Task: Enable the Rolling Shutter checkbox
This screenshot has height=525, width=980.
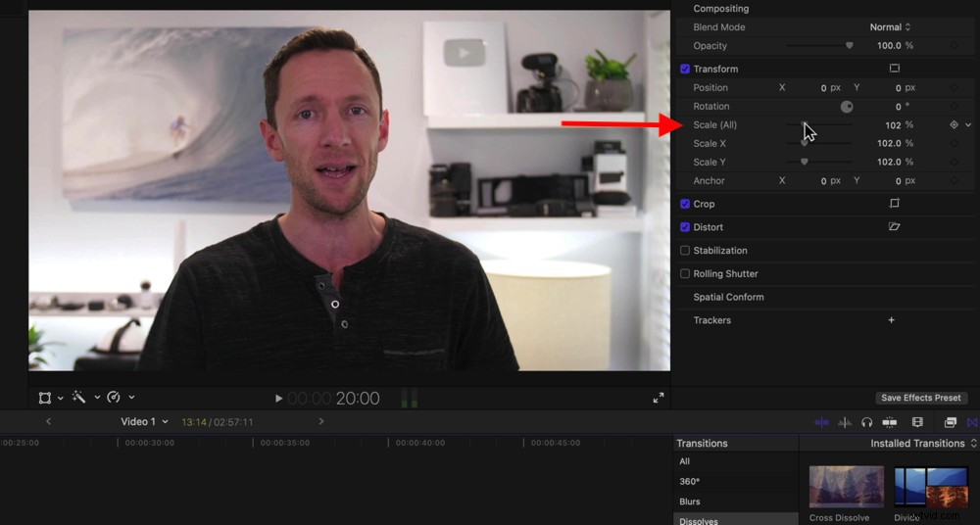Action: click(685, 273)
